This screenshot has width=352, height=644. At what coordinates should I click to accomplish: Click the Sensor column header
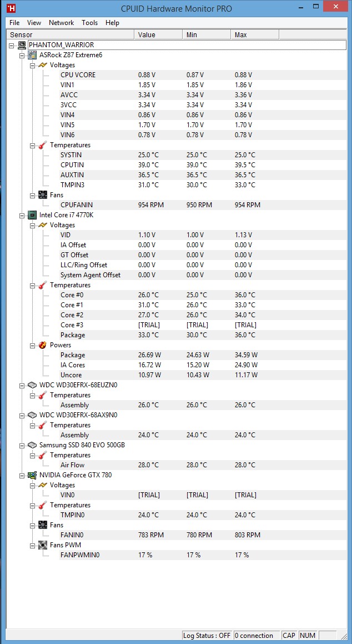(71, 34)
